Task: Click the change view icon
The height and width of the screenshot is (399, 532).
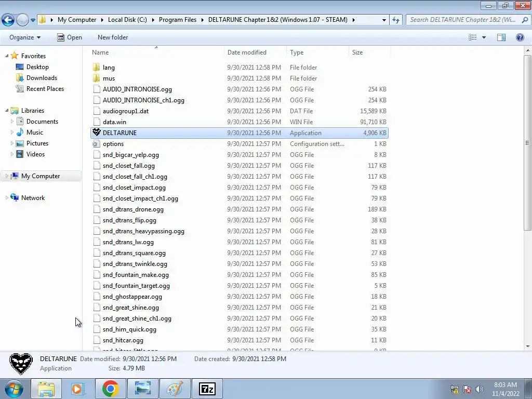Action: (x=472, y=37)
